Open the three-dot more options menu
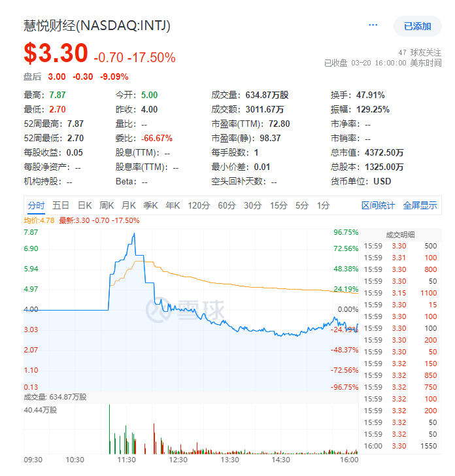The image size is (455, 476). (x=373, y=25)
